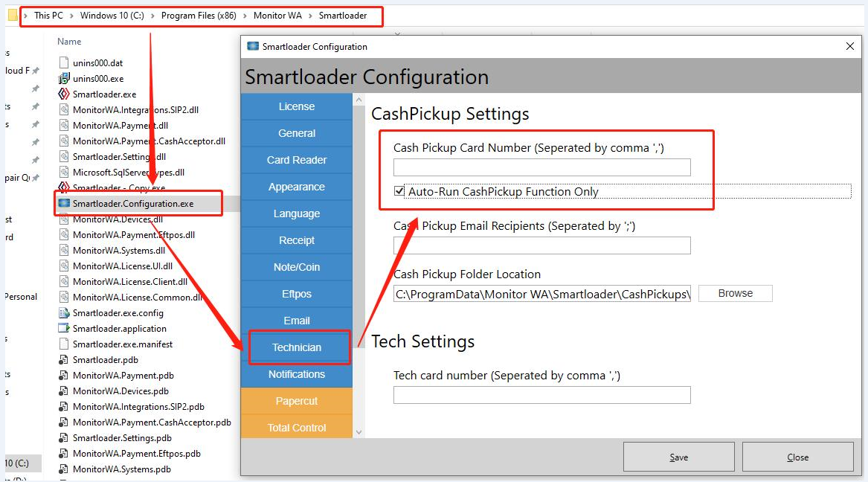The width and height of the screenshot is (868, 482).
Task: Click the sidebar scrollbar down arrow
Action: tap(359, 432)
